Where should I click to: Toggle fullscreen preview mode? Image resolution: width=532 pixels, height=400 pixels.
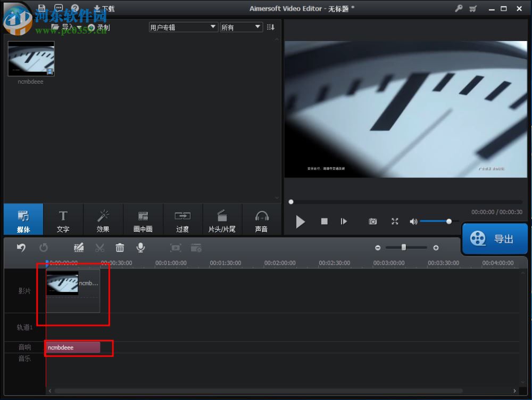(x=395, y=222)
